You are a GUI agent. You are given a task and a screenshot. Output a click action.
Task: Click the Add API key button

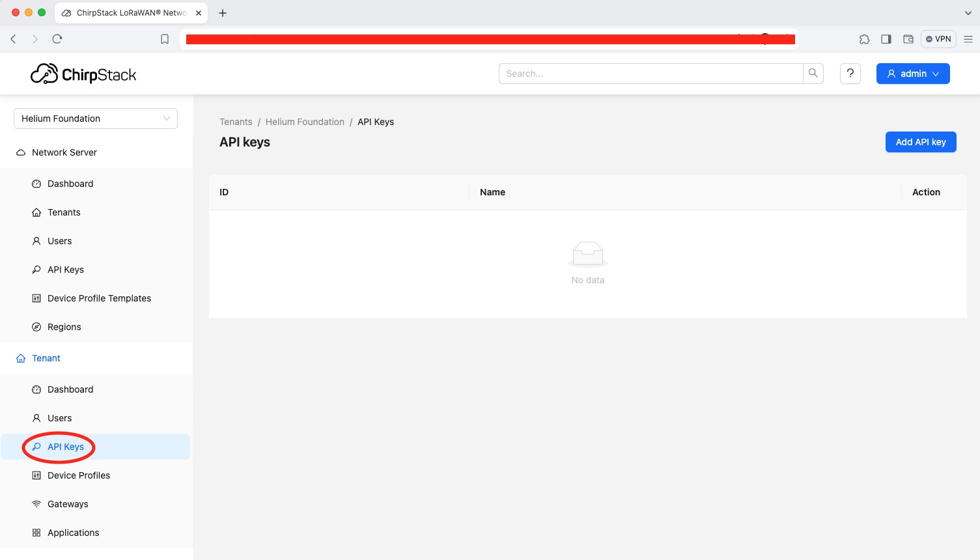click(x=921, y=142)
